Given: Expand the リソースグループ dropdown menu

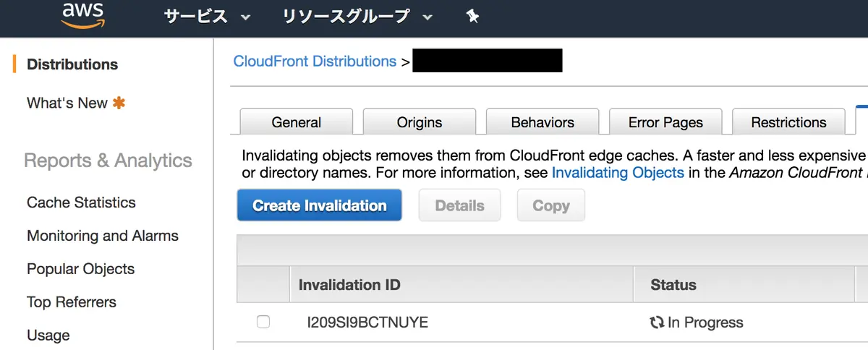Looking at the screenshot, I should tap(357, 16).
